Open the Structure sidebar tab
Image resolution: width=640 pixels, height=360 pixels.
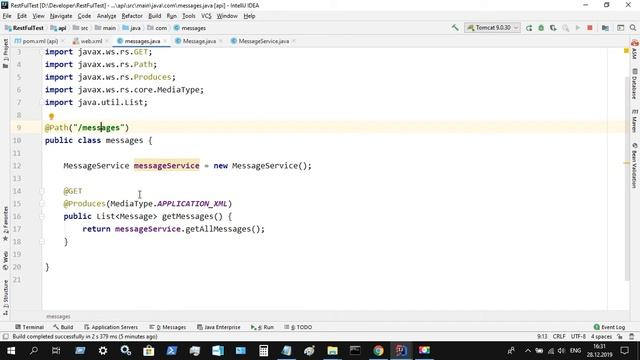(x=5, y=298)
